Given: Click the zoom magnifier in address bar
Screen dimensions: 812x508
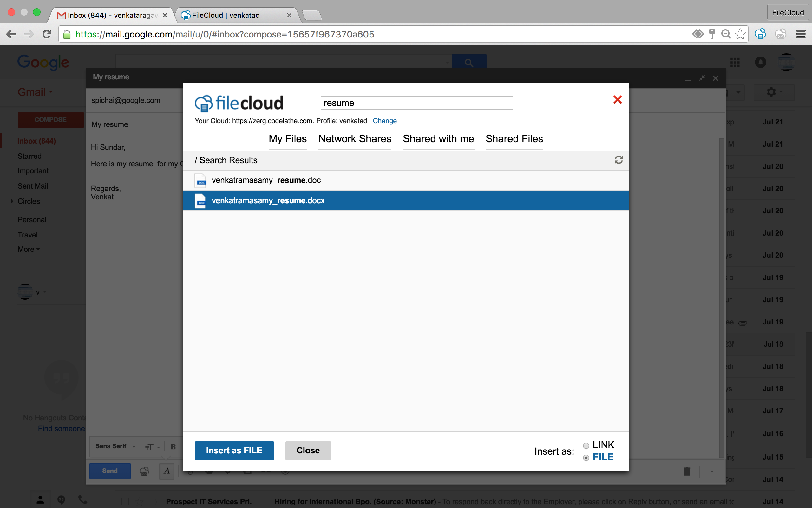Looking at the screenshot, I should click(x=725, y=34).
